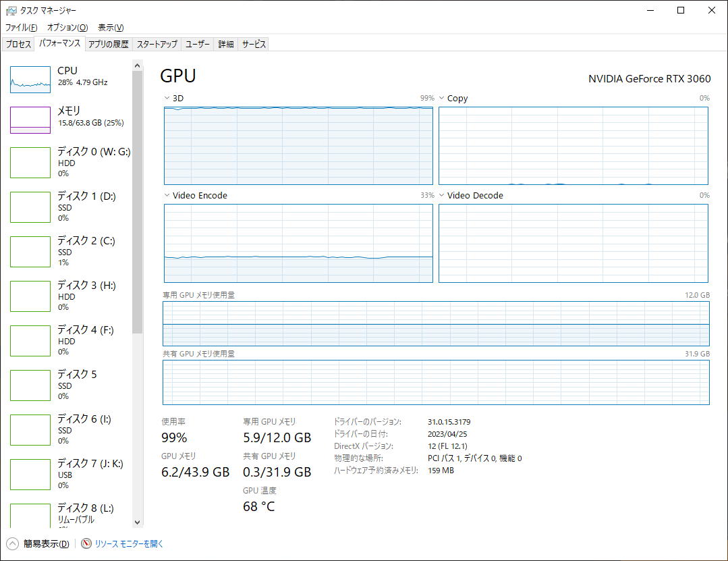This screenshot has width=728, height=561.
Task: Click リソース モニターを開く link
Action: pyautogui.click(x=129, y=543)
